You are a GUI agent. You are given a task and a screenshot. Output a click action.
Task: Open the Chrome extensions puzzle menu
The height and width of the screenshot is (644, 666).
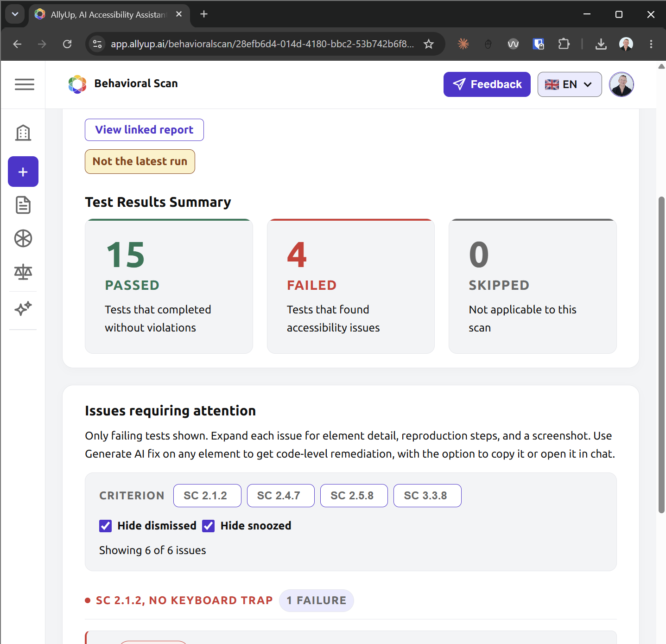[564, 44]
